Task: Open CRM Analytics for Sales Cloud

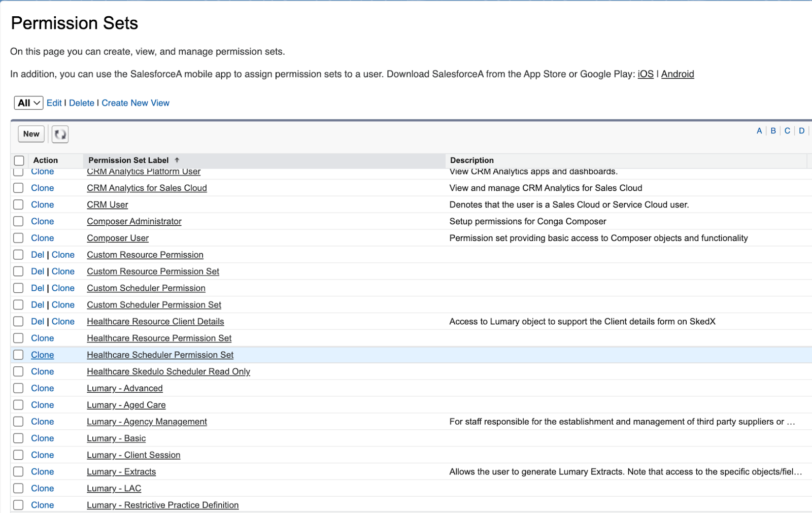Action: point(147,188)
